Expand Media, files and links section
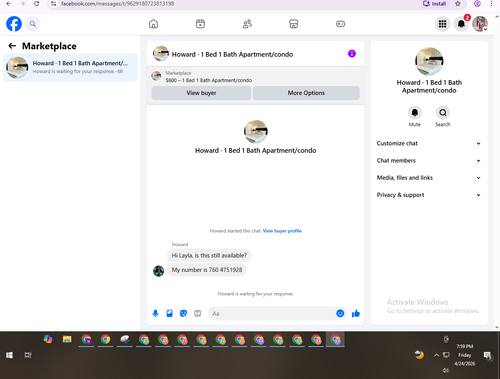This screenshot has height=379, width=500. pos(429,178)
